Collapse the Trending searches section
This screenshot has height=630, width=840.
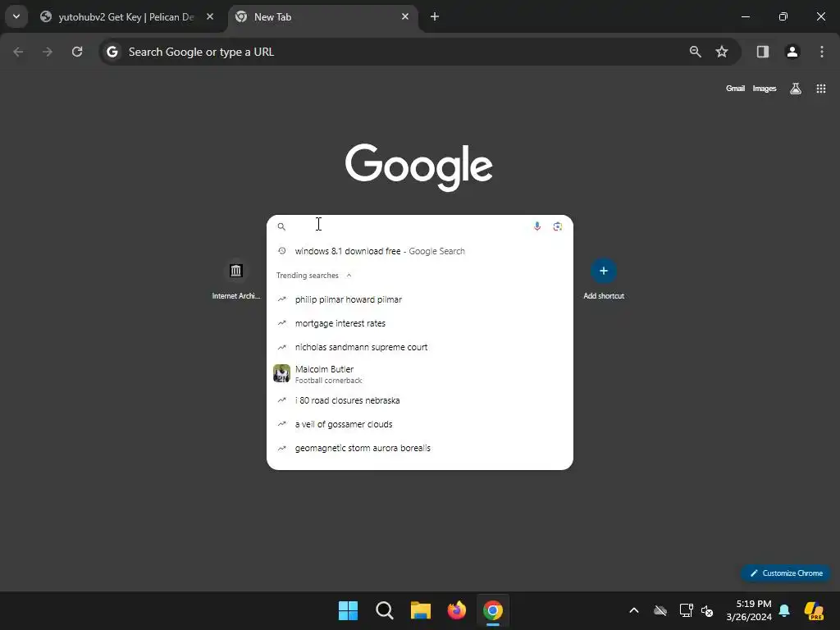click(x=349, y=276)
